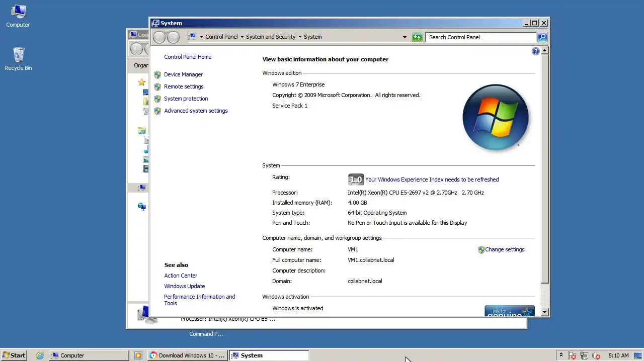
Task: Click Windows is activated text
Action: pyautogui.click(x=298, y=308)
